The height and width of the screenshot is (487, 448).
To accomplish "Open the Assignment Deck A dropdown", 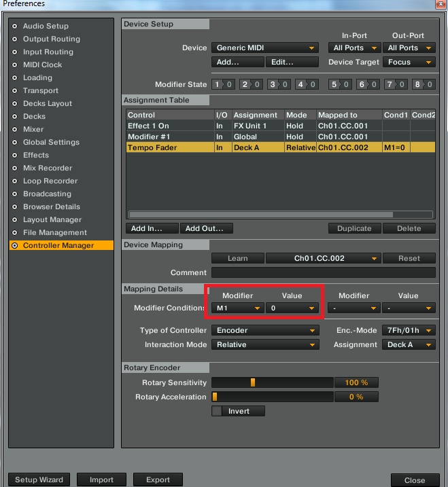I will tap(409, 345).
